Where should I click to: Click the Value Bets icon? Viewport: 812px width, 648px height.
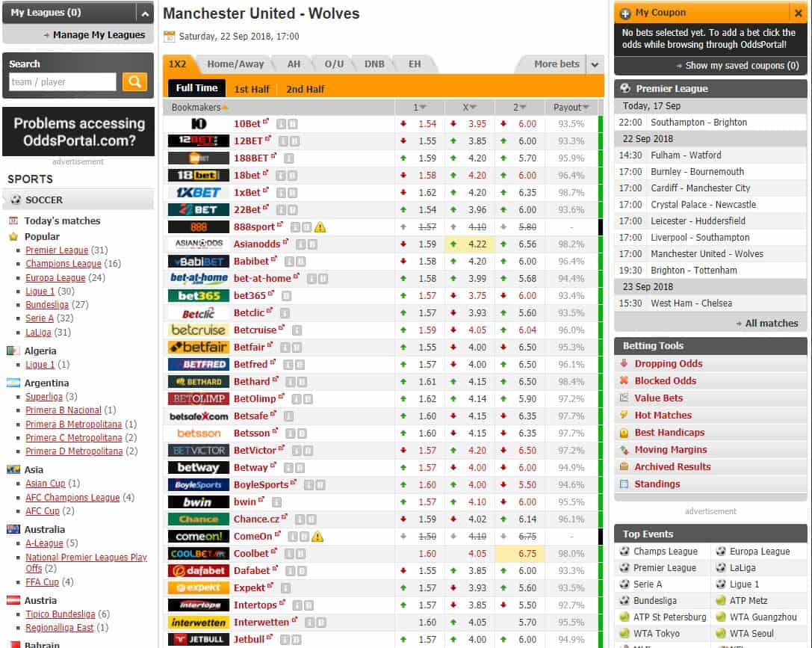(x=624, y=398)
